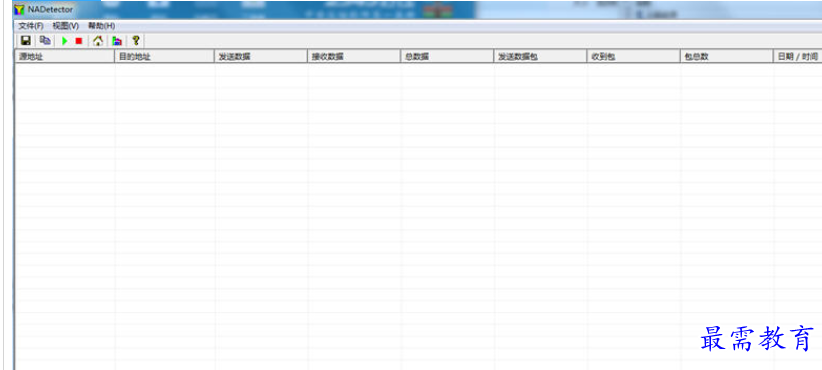Screen dimensions: 822x370
Task: Open the 文件(F) menu
Action: [31, 26]
